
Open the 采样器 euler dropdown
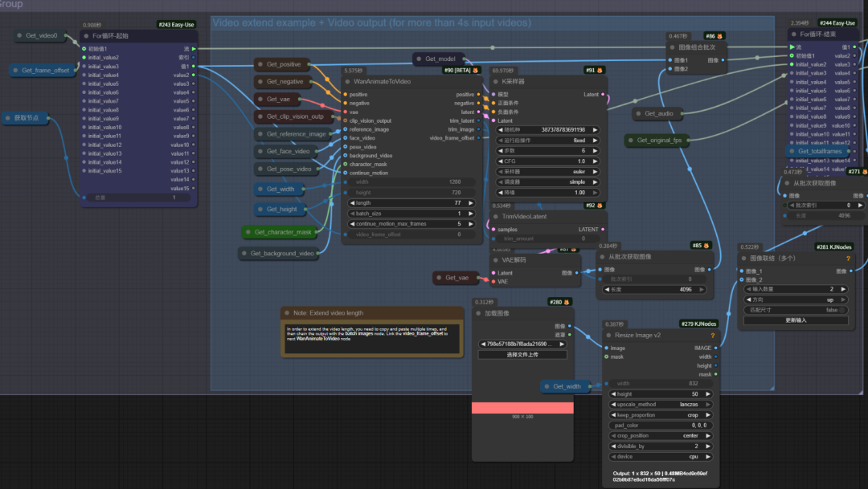[547, 172]
